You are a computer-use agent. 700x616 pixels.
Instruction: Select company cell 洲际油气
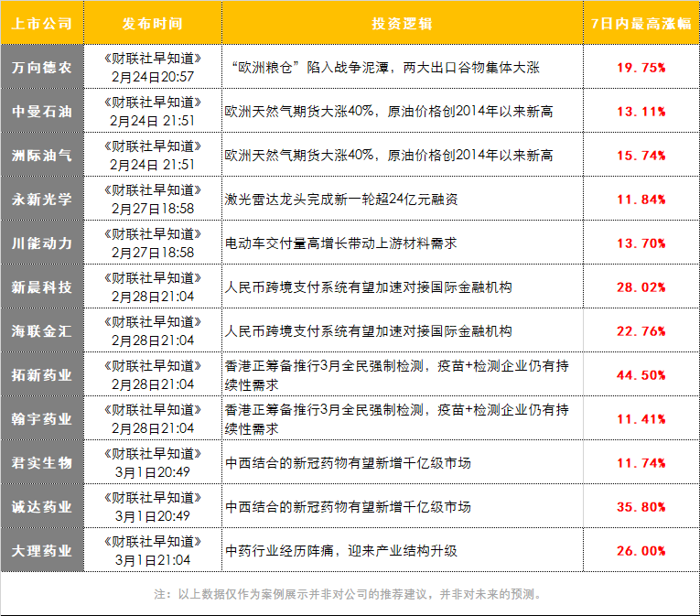pos(42,155)
